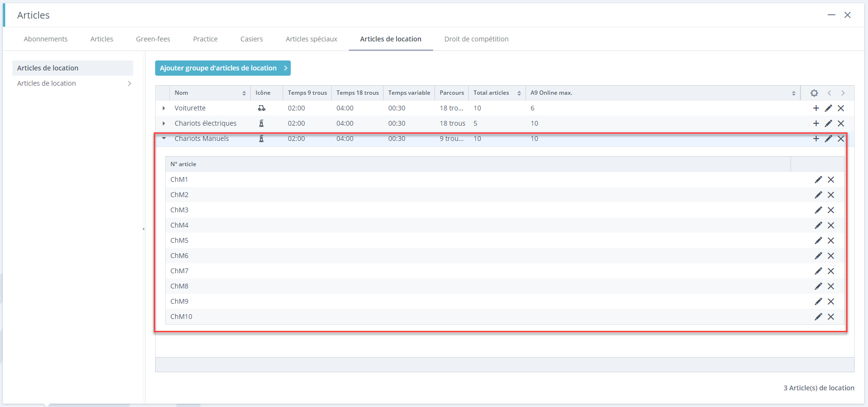The height and width of the screenshot is (407, 868).
Task: Edit the Chariots électriques group
Action: (829, 123)
